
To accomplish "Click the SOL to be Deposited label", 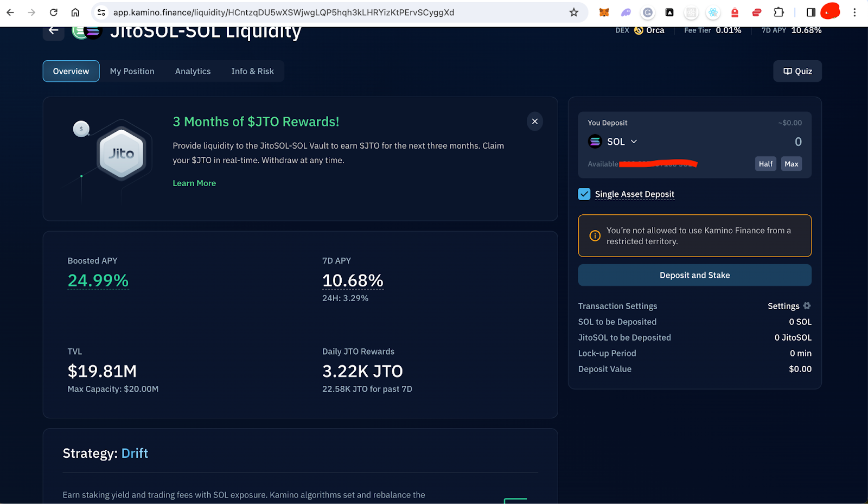I will 617,322.
